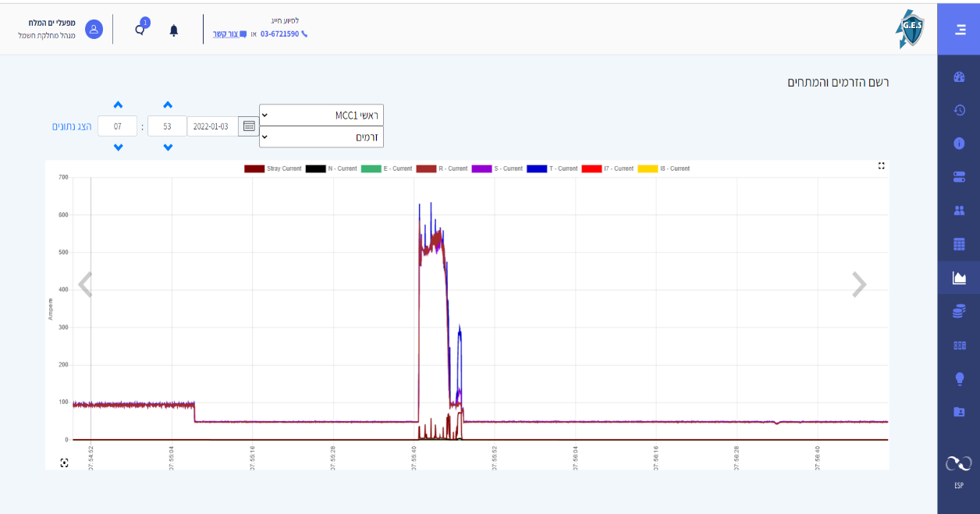Viewport: 980px width, 514px height.
Task: Toggle the S - Current legend series
Action: pos(498,168)
